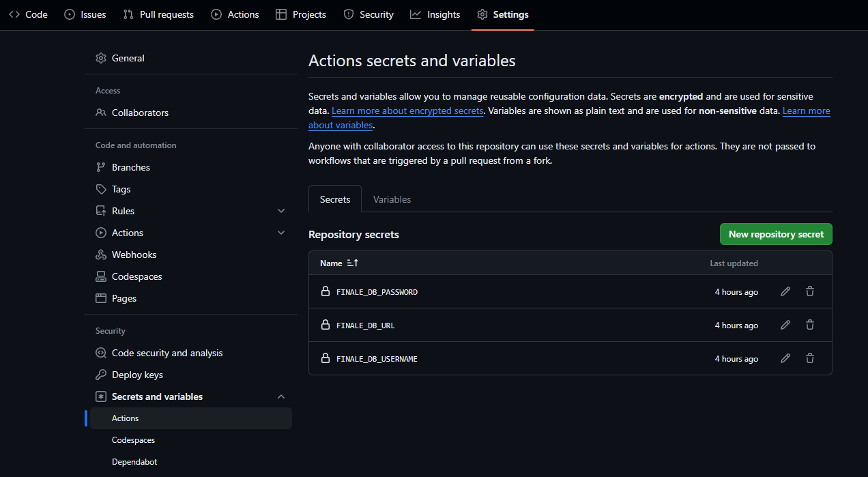Switch to the Projects tab
Viewport: 868px width, 477px height.
point(301,14)
